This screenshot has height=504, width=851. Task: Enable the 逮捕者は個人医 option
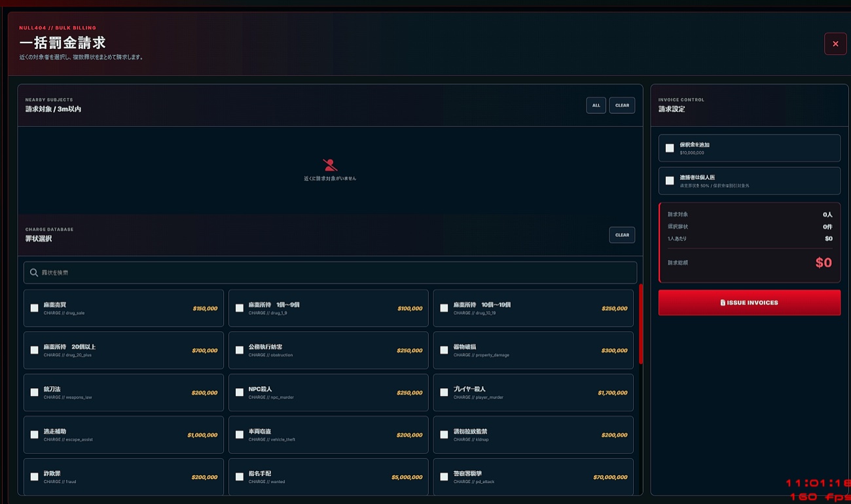point(670,181)
